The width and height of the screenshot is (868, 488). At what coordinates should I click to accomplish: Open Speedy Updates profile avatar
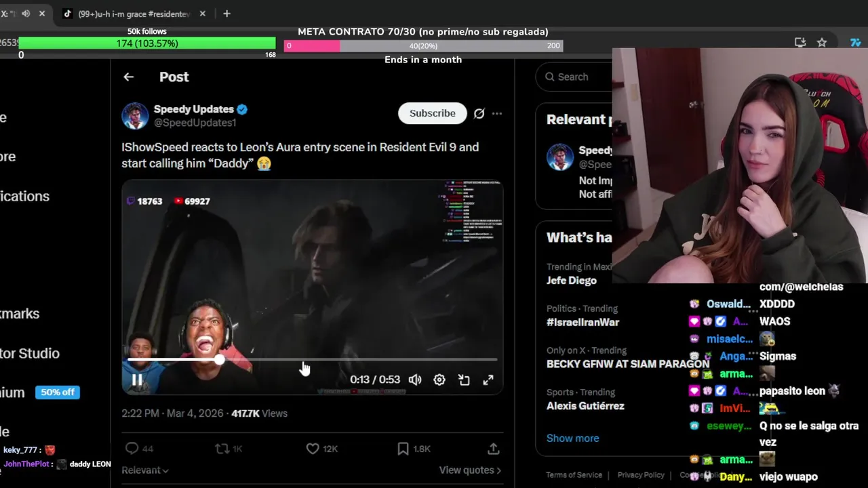135,116
